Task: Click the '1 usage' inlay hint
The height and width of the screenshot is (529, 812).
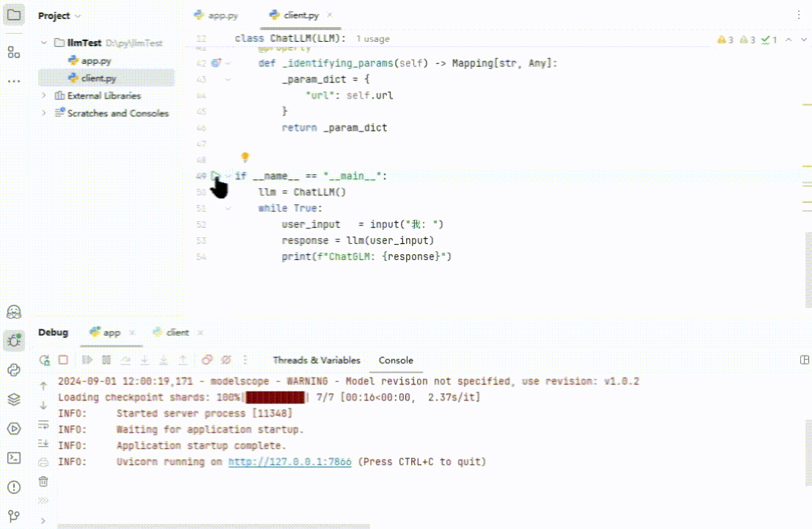Action: click(373, 39)
